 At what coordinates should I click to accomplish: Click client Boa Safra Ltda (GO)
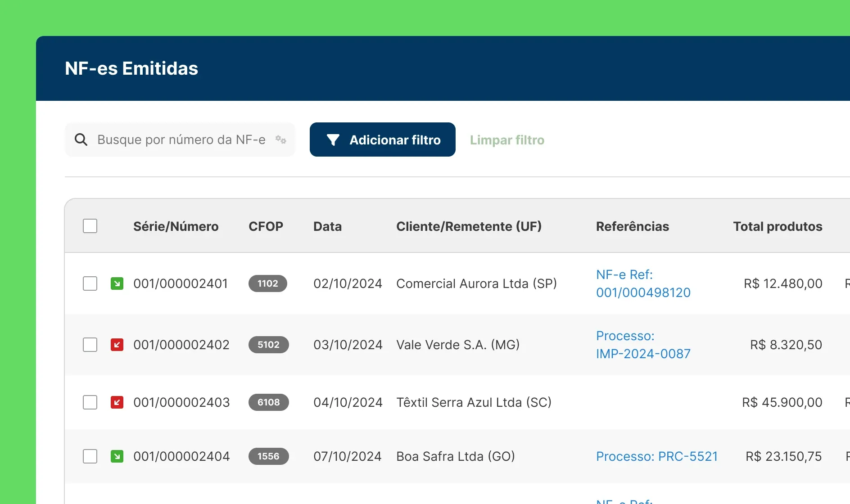click(x=456, y=456)
